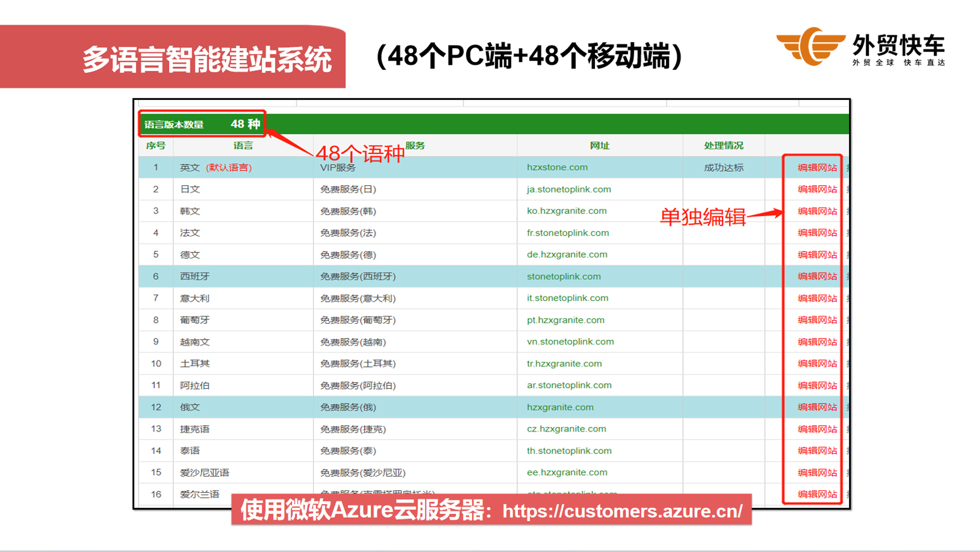Open the ja.stonetoplink.com link
Image resolution: width=980 pixels, height=552 pixels.
pos(569,189)
